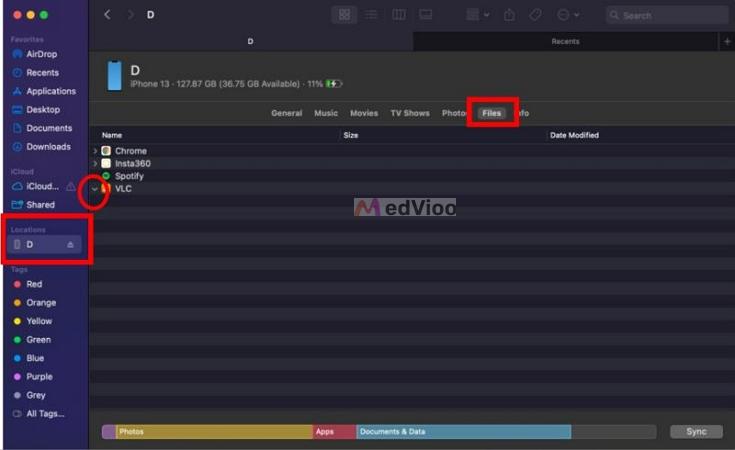Click Documents & Data storage segment
This screenshot has height=450, width=735.
pyautogui.click(x=464, y=432)
